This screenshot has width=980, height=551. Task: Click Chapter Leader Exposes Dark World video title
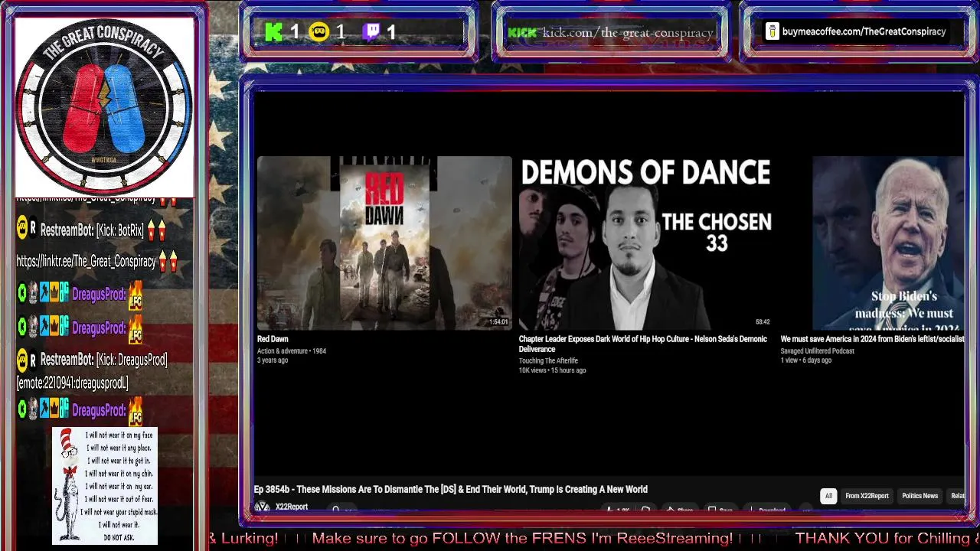pos(642,344)
